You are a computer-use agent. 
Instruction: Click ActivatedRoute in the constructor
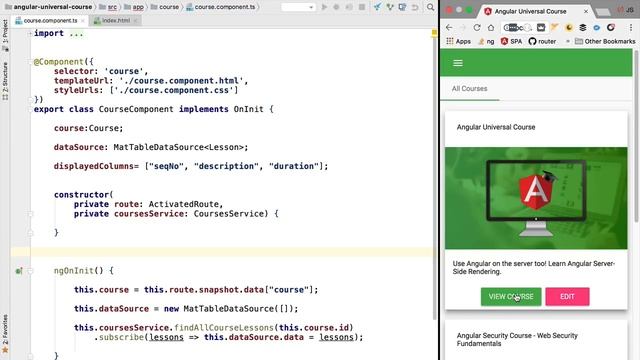pos(183,204)
